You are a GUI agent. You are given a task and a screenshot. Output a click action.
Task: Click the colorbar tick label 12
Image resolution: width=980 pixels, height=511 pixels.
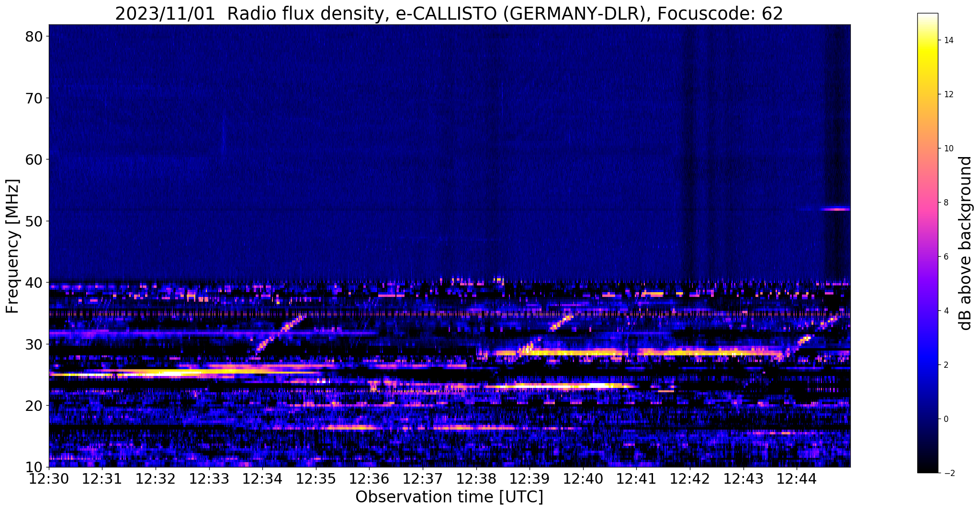pyautogui.click(x=948, y=94)
